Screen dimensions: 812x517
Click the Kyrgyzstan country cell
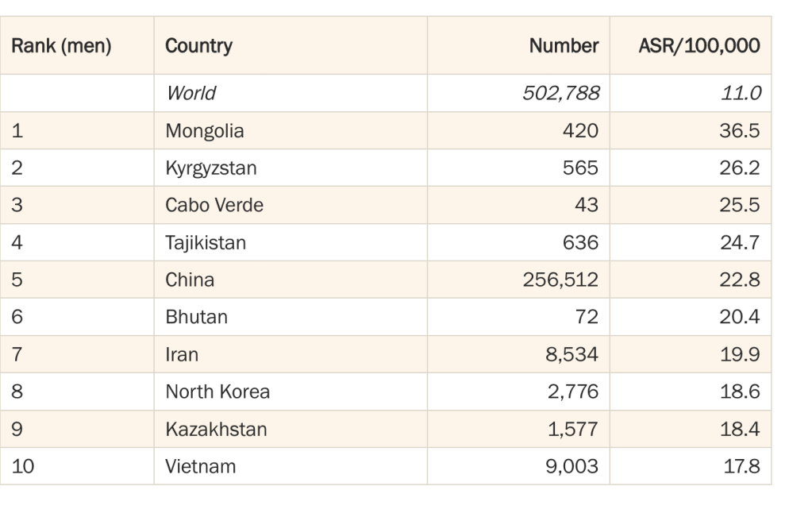pos(211,168)
